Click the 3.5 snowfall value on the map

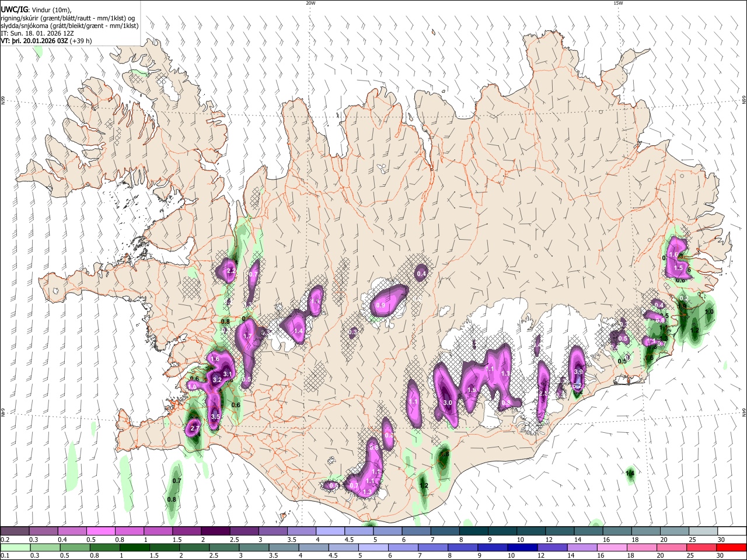coord(215,416)
